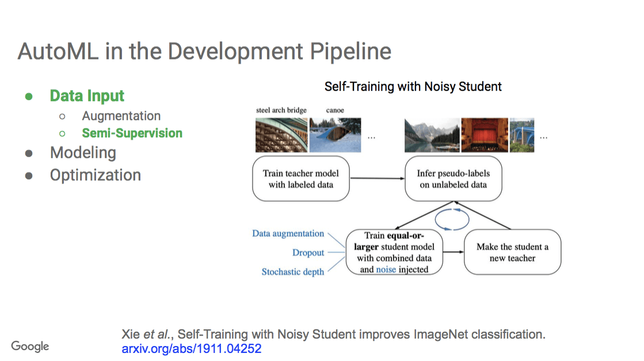Click the blue Data augmentation label
This screenshot has height=361, width=644.
287,233
